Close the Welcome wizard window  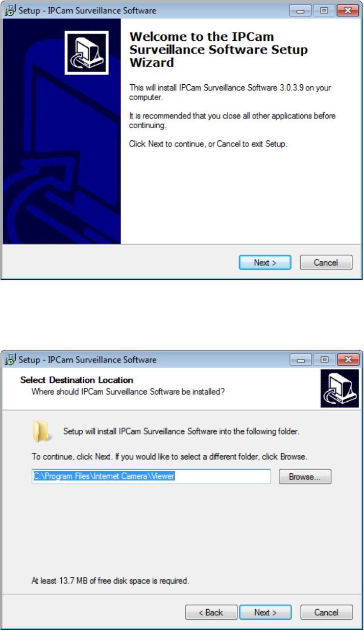(x=347, y=10)
